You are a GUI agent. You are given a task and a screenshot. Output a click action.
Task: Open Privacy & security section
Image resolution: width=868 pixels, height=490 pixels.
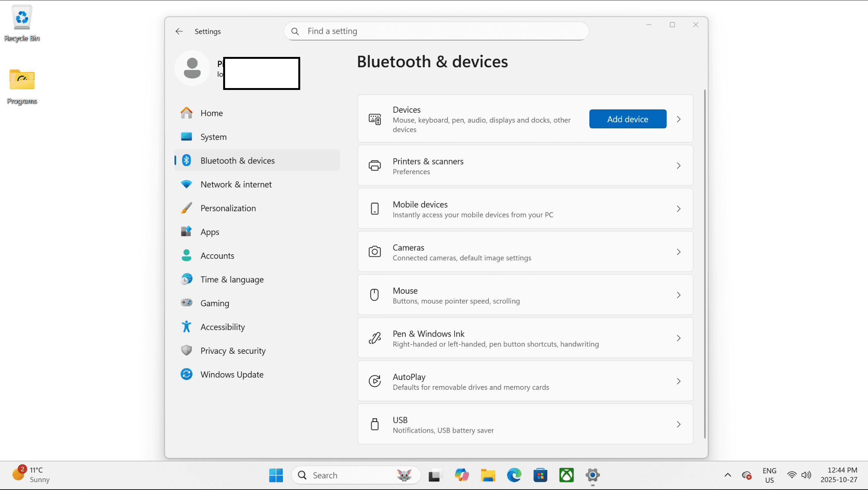233,351
